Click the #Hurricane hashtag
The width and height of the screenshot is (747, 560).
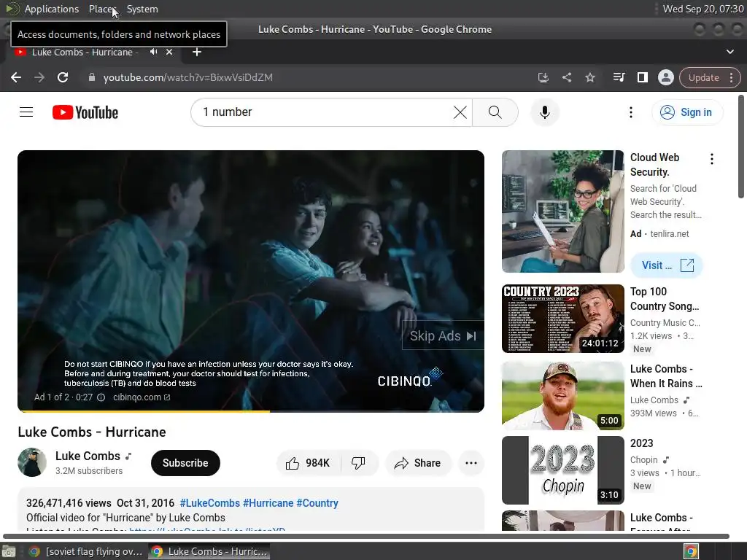[268, 503]
